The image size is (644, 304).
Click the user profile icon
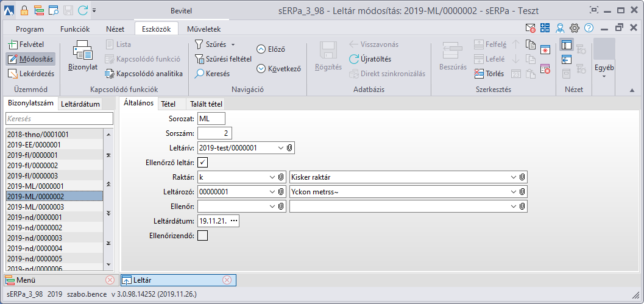(x=560, y=28)
